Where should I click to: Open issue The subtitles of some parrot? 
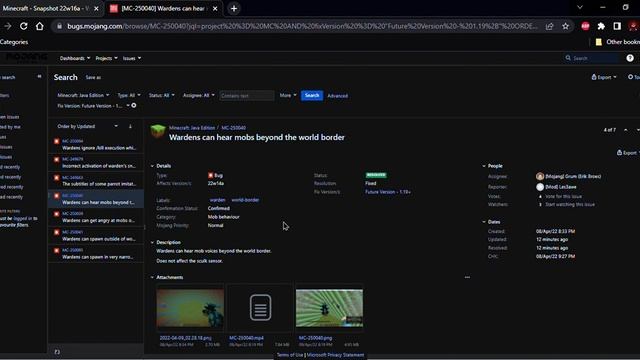96,181
